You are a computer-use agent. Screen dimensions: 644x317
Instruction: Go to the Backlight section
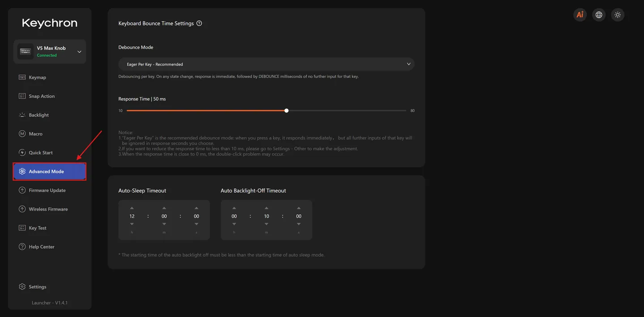pos(50,115)
